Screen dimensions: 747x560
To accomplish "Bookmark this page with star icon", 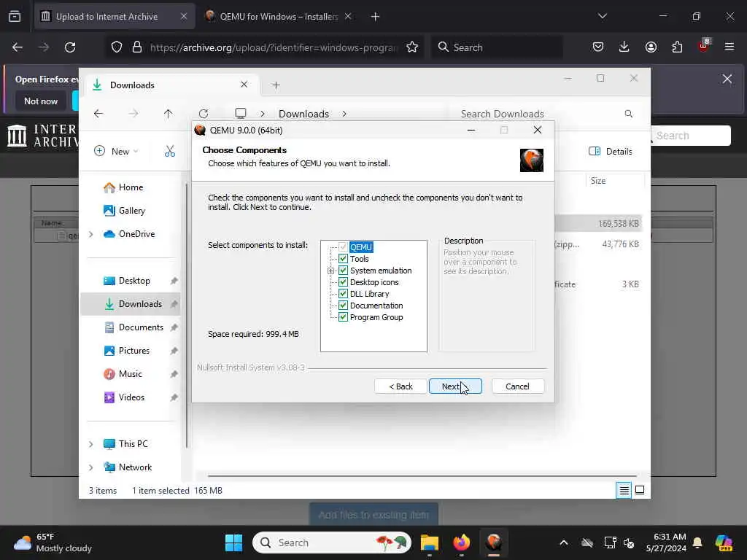I will [x=412, y=47].
